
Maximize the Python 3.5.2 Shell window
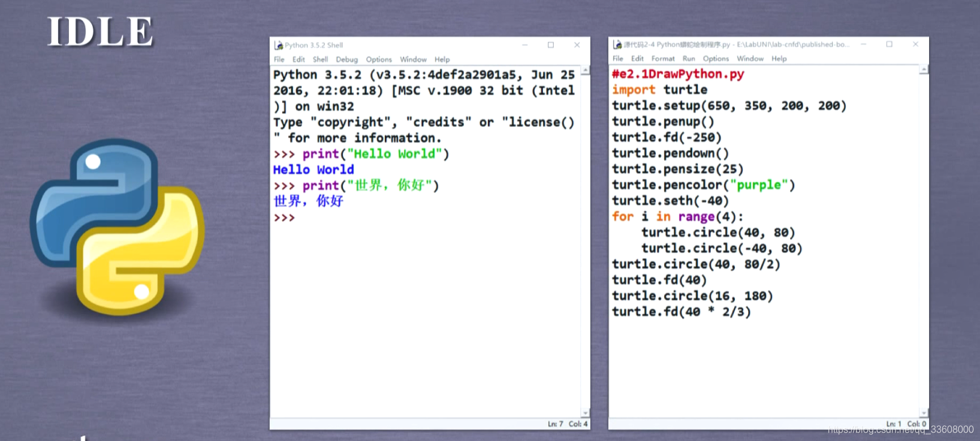click(x=551, y=45)
